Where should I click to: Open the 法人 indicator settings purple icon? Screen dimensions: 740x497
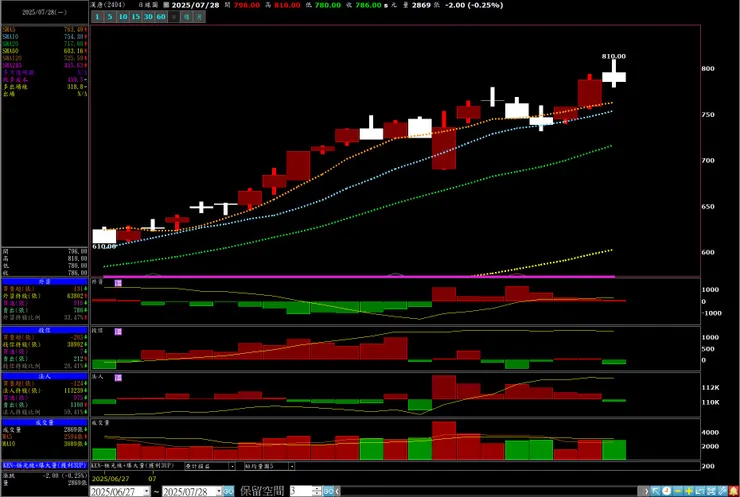pos(118,378)
